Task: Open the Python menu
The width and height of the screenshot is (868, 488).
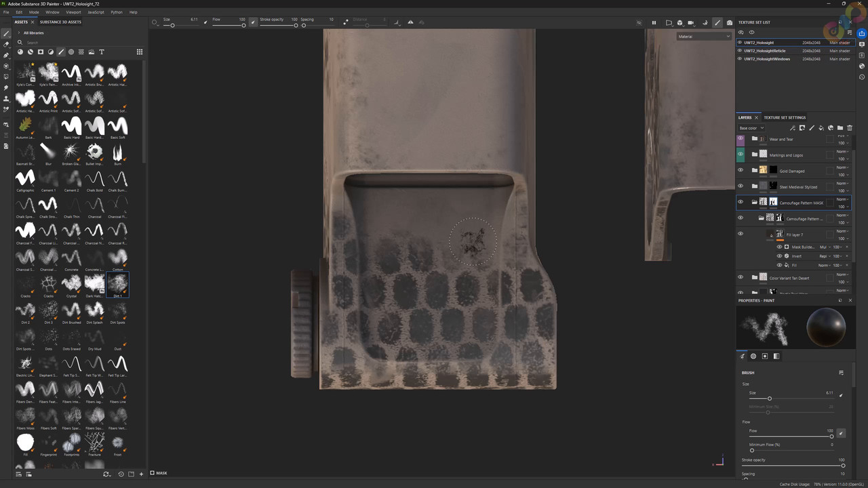Action: click(117, 12)
